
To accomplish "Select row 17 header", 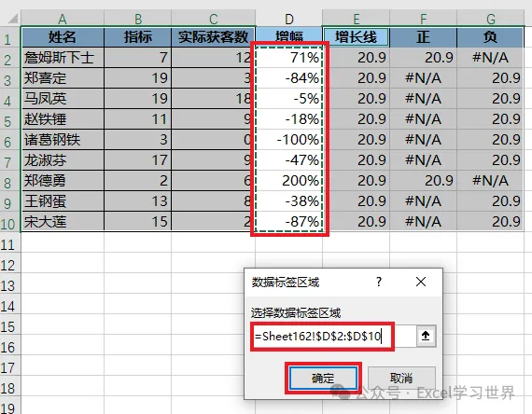I will [x=10, y=366].
